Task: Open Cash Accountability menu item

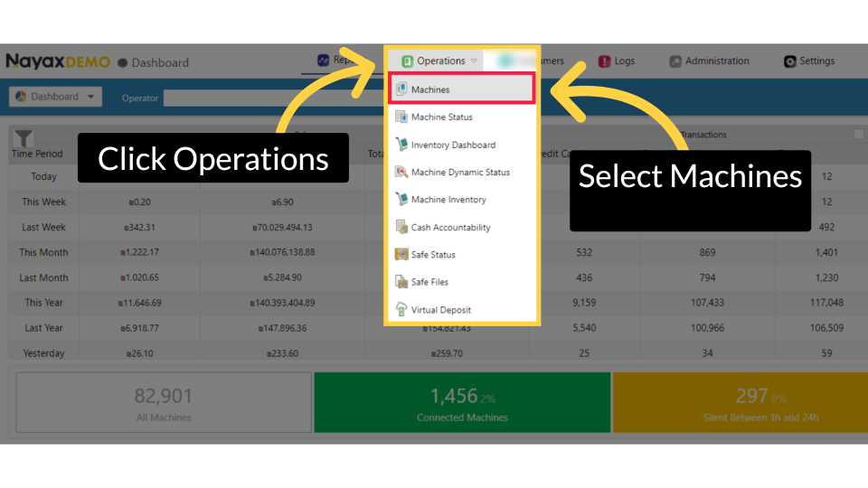Action: (462, 227)
